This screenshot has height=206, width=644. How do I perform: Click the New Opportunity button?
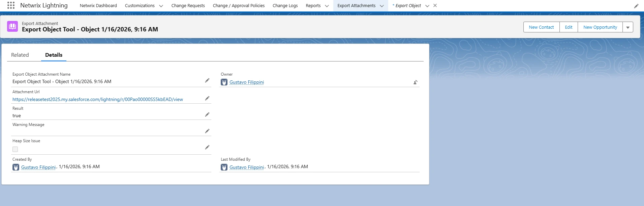coord(600,27)
